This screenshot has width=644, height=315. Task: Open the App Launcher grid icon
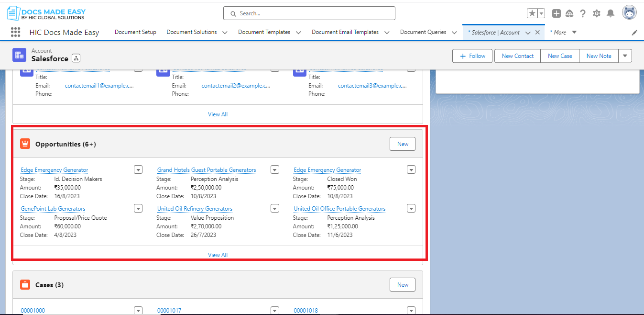15,32
